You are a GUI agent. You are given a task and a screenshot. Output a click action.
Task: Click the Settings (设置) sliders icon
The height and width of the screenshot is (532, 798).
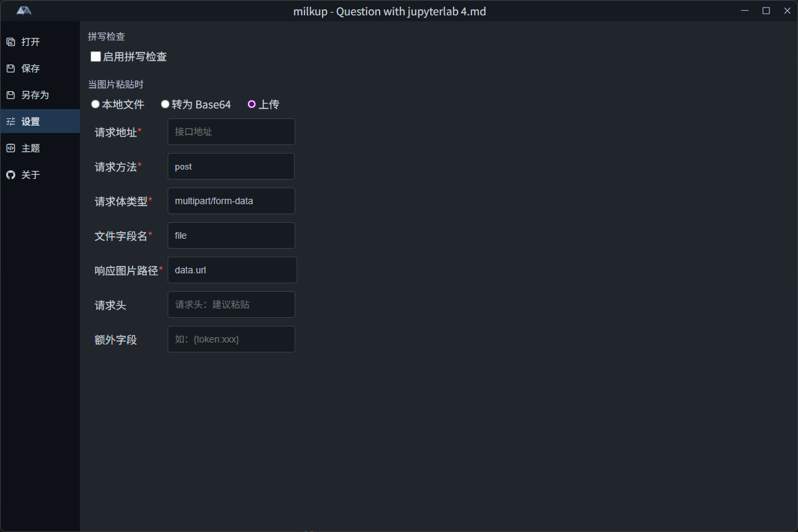click(x=10, y=122)
